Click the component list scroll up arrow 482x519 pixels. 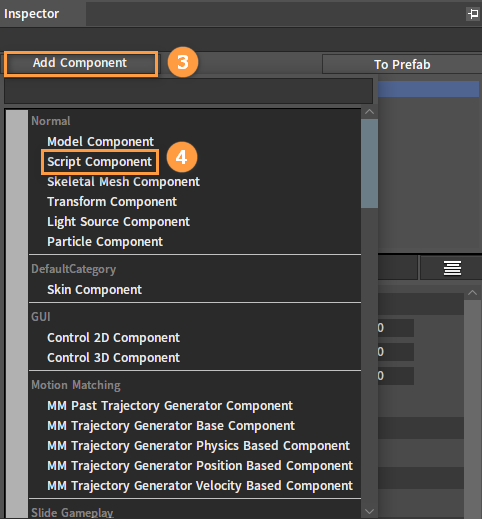[x=369, y=112]
